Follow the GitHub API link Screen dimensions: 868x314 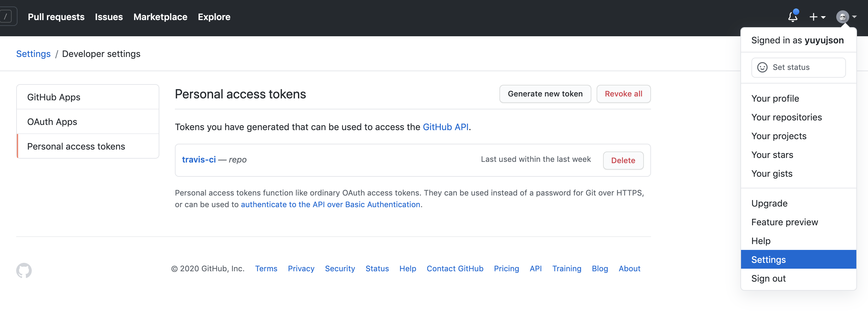pyautogui.click(x=445, y=127)
